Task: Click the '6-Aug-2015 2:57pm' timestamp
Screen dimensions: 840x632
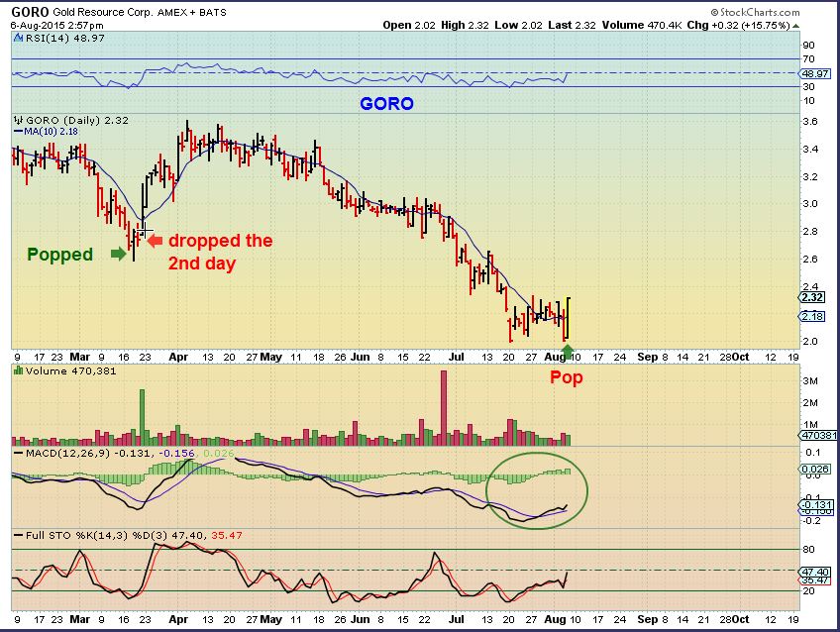Action: 57,25
